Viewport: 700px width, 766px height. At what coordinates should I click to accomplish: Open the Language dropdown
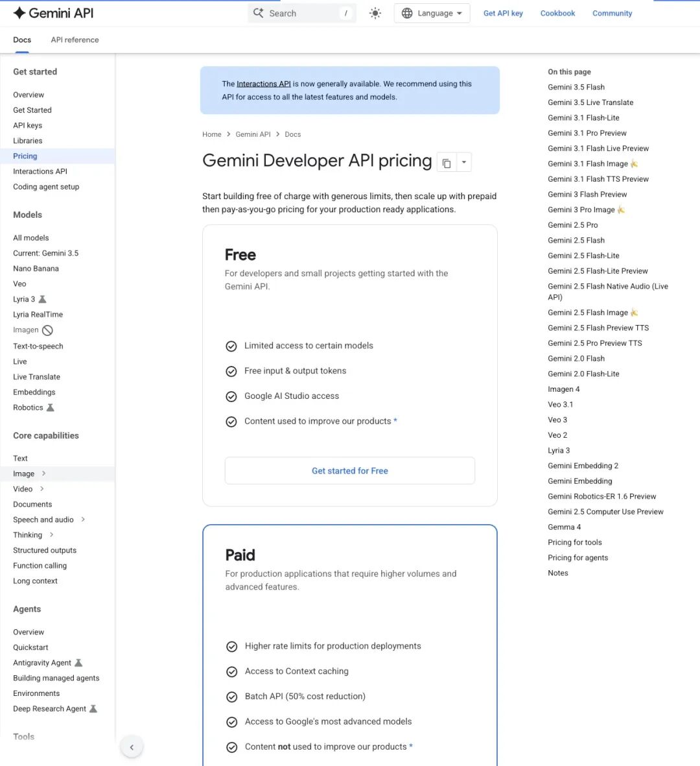[432, 13]
